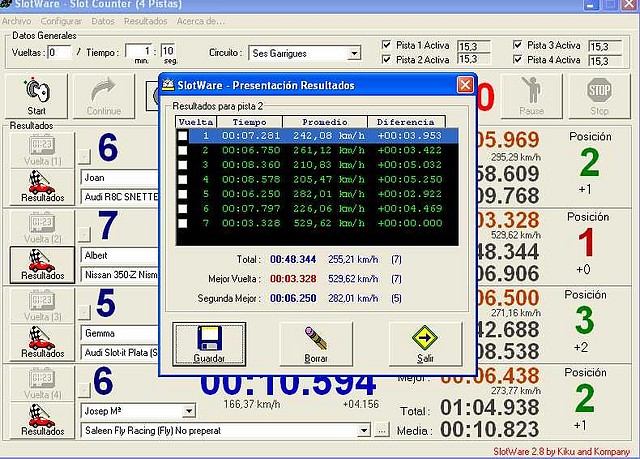Viewport: 640px width, 459px height.
Task: Click the Vuelta (4) lap counter button
Action: pyautogui.click(x=42, y=384)
